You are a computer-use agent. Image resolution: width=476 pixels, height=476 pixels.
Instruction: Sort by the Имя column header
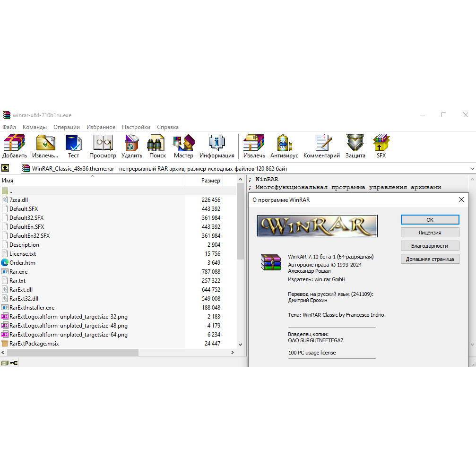(x=93, y=180)
